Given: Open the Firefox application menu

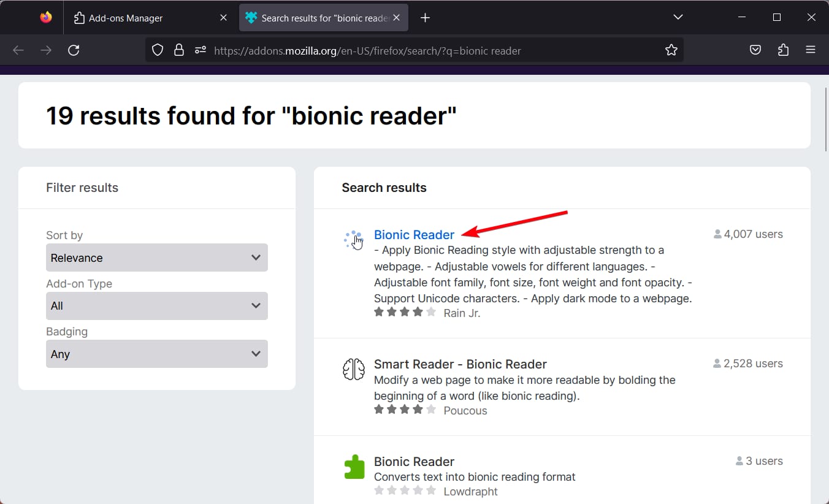Looking at the screenshot, I should coord(811,50).
